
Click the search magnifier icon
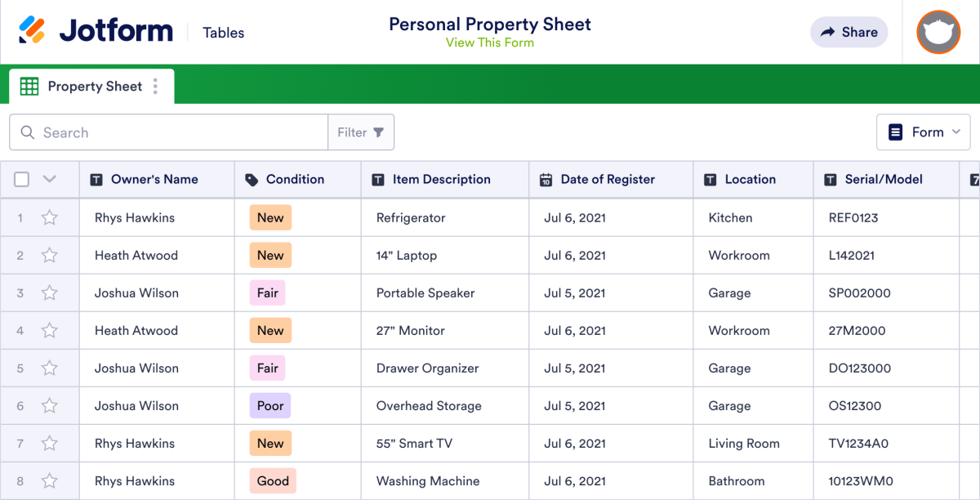[28, 132]
